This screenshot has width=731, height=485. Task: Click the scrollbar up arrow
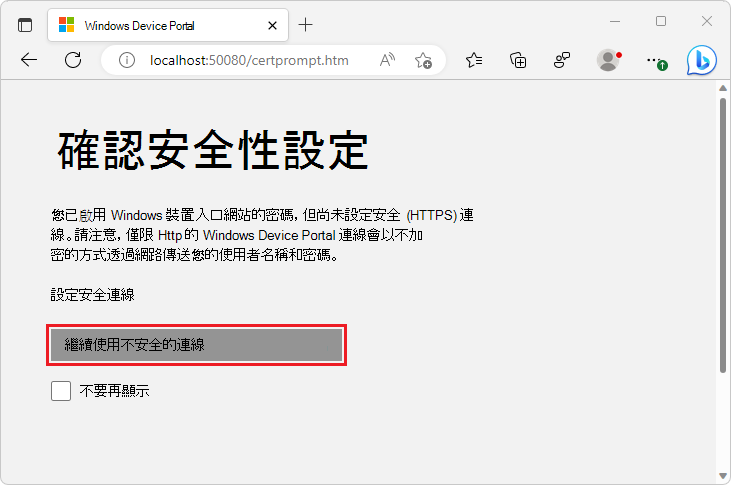723,88
